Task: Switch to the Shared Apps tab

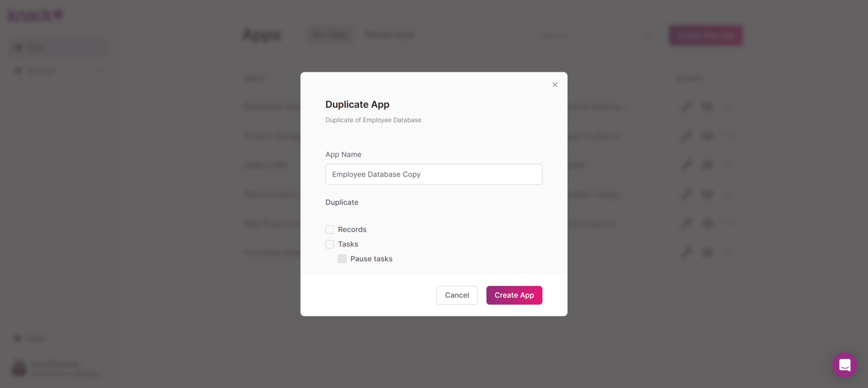Action: [x=389, y=35]
